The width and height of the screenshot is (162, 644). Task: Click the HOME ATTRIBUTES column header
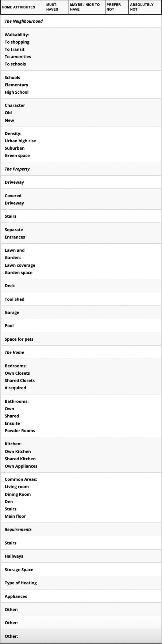click(23, 7)
